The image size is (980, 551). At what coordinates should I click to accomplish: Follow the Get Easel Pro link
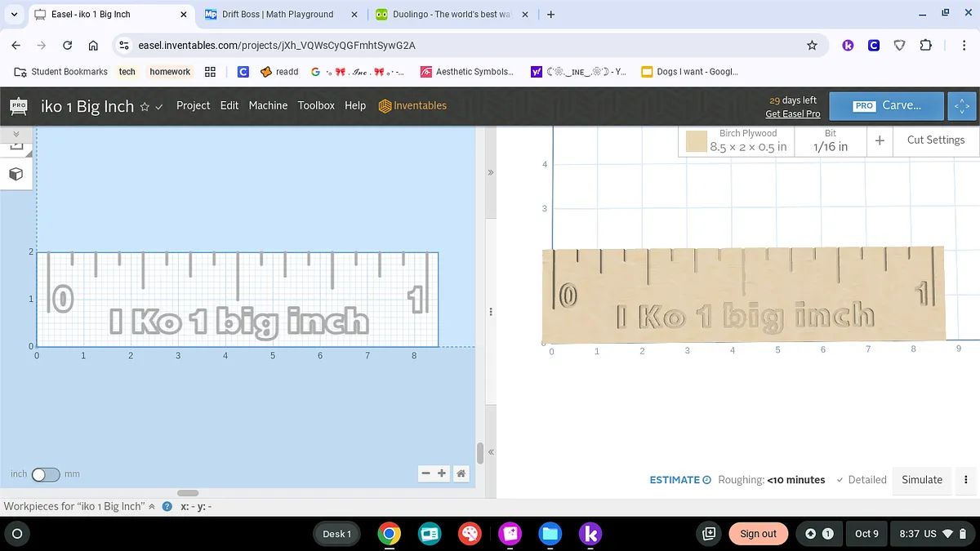pyautogui.click(x=792, y=114)
